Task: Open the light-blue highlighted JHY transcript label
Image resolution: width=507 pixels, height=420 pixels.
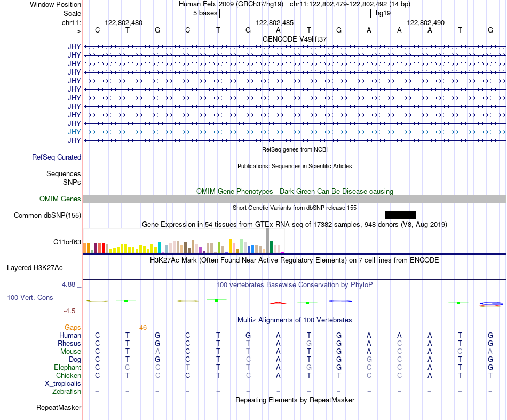Action: tap(74, 132)
